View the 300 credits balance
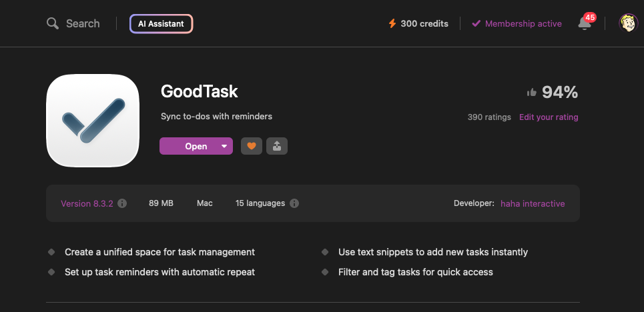 click(x=424, y=24)
